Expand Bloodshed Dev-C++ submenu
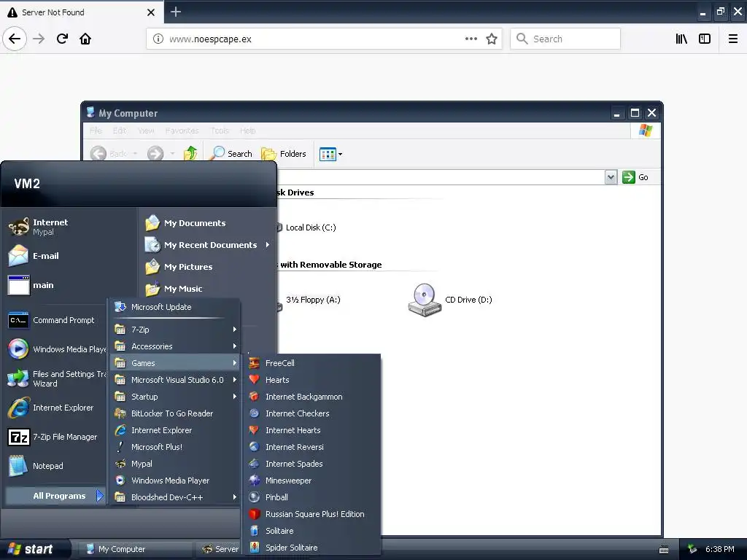This screenshot has width=747, height=560. click(175, 497)
